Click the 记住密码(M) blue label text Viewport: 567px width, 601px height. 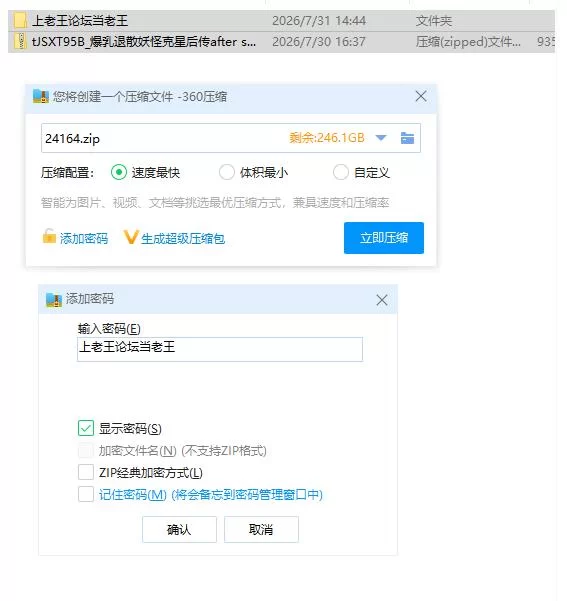click(210, 494)
